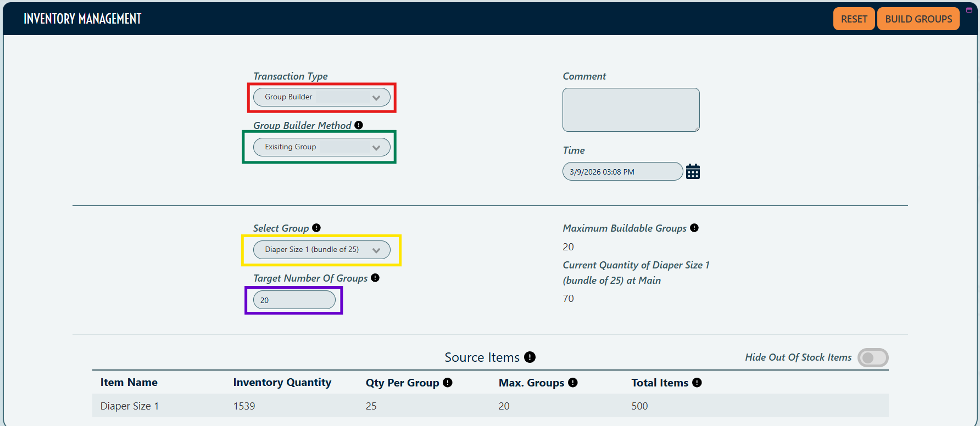Image resolution: width=980 pixels, height=426 pixels.
Task: Open the Select Group dropdown
Action: tap(321, 250)
